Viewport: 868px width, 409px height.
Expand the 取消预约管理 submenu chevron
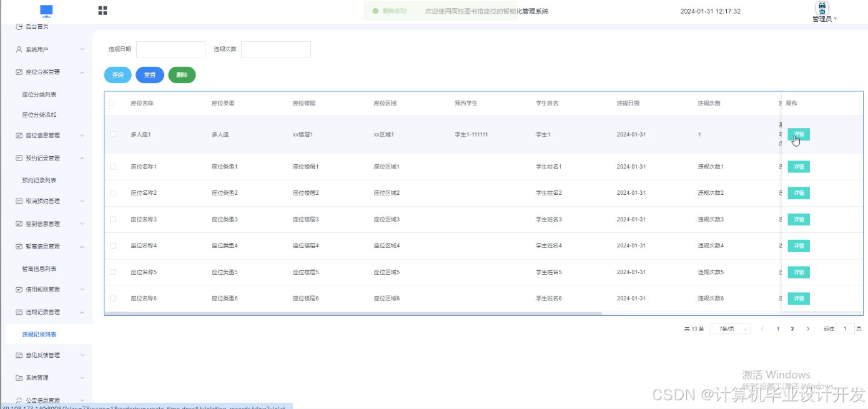82,201
